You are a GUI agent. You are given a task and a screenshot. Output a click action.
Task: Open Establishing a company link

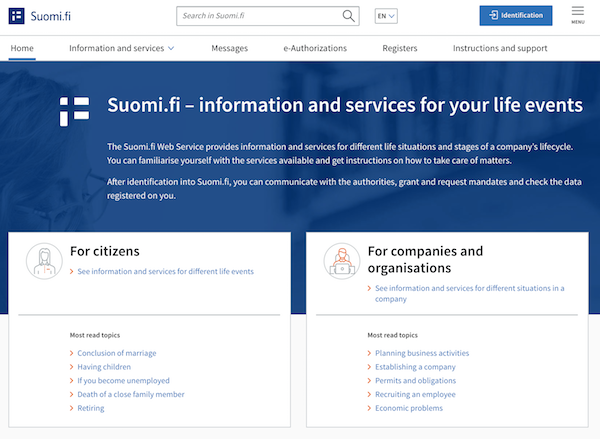(x=415, y=367)
